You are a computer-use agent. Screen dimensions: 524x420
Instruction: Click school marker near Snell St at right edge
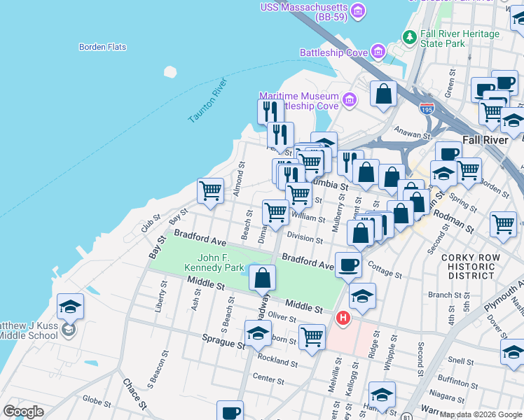coord(513,355)
